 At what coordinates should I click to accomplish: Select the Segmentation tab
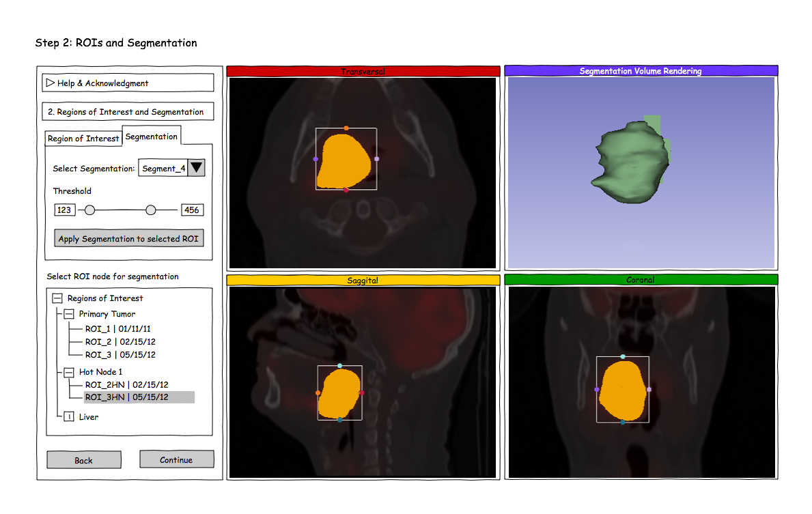click(151, 137)
